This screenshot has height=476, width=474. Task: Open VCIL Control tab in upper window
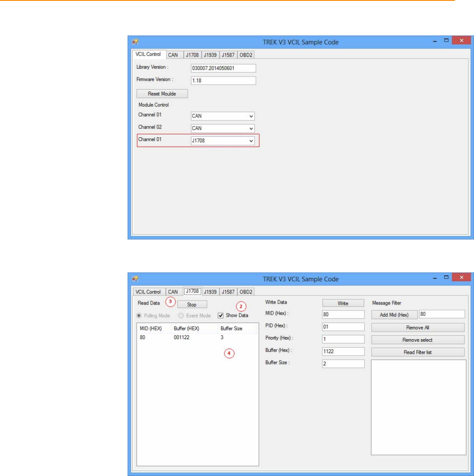click(148, 54)
